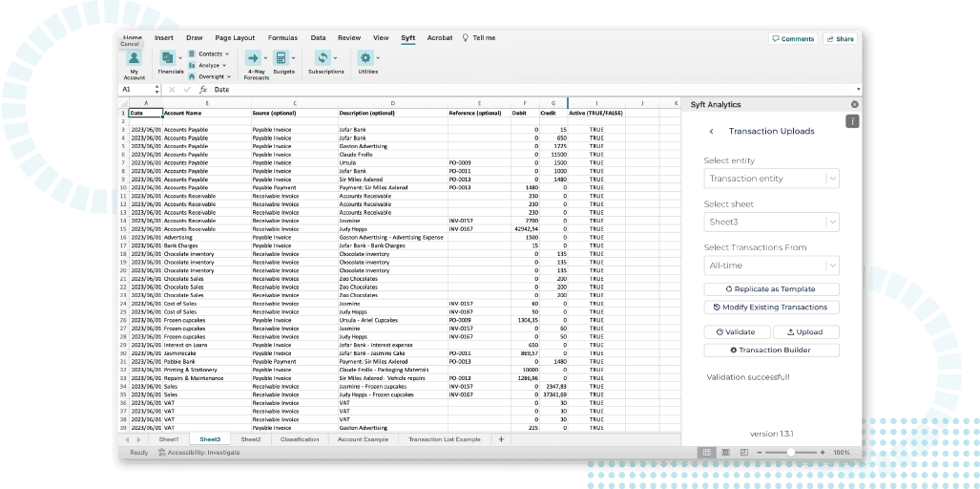Image resolution: width=980 pixels, height=489 pixels.
Task: Open the Insert ribbon tab
Action: tap(164, 37)
